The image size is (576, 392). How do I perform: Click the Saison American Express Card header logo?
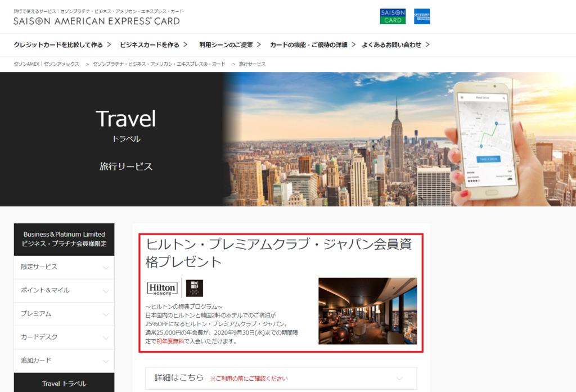pos(97,21)
